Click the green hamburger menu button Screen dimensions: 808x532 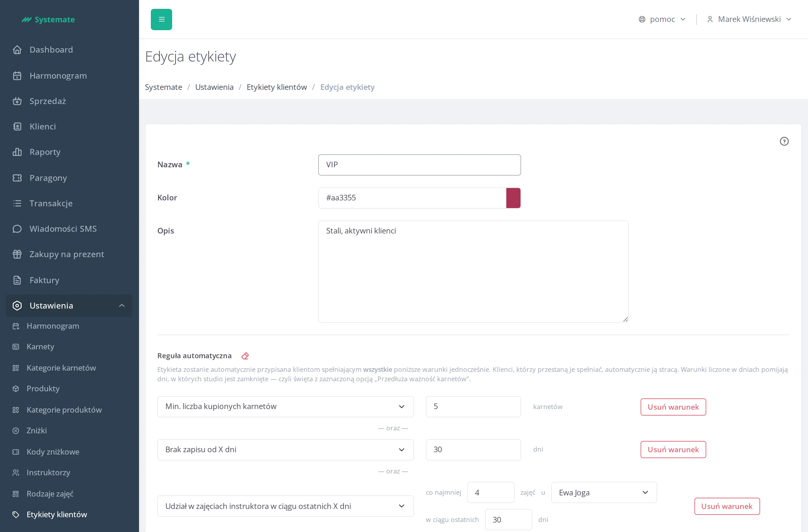[161, 19]
